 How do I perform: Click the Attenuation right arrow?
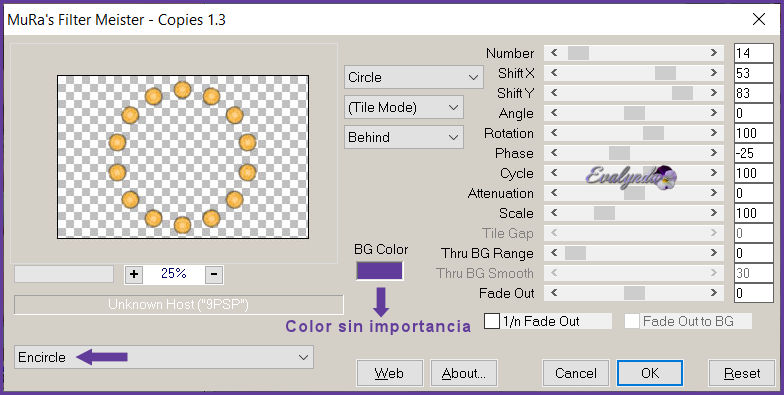point(714,193)
